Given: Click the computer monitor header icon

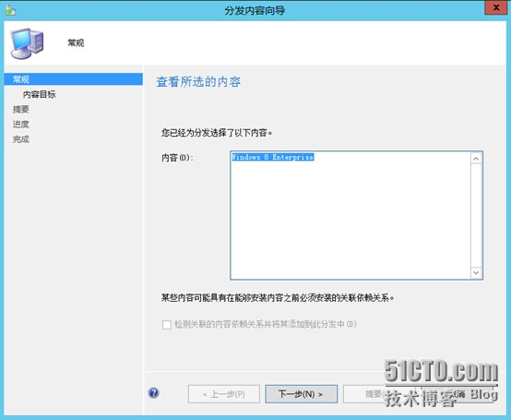Looking at the screenshot, I should pos(27,43).
